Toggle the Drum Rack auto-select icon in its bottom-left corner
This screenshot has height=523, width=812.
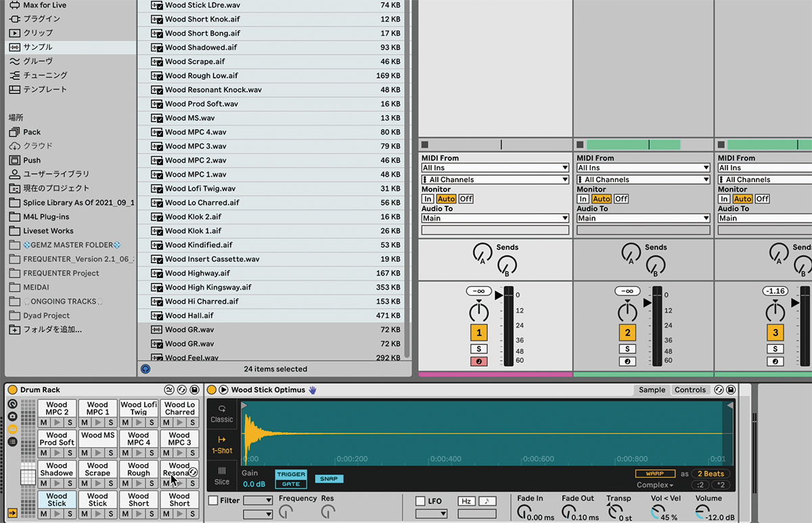[x=12, y=514]
